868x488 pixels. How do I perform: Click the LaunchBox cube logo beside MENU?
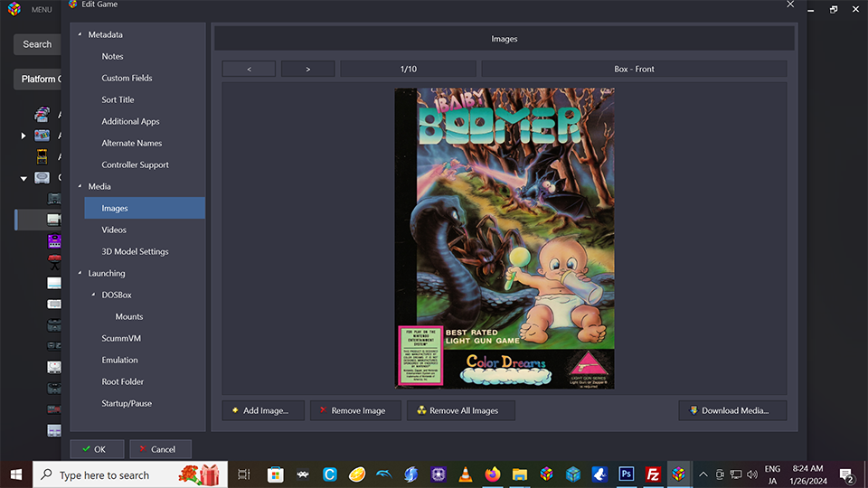tap(14, 9)
